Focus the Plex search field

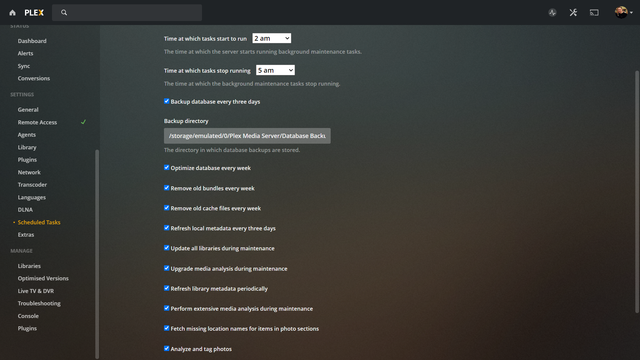127,13
